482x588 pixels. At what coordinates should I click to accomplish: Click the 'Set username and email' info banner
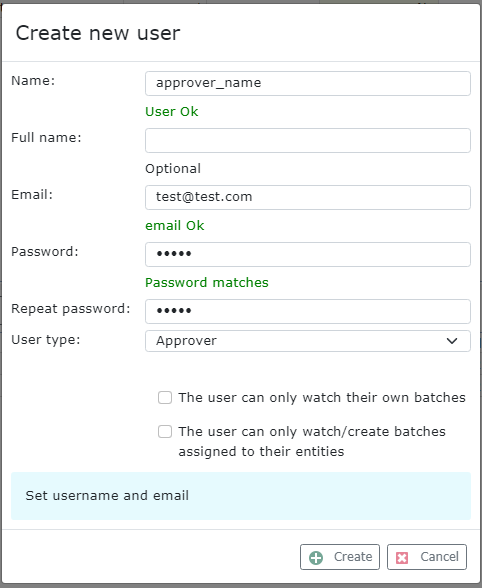(x=241, y=496)
